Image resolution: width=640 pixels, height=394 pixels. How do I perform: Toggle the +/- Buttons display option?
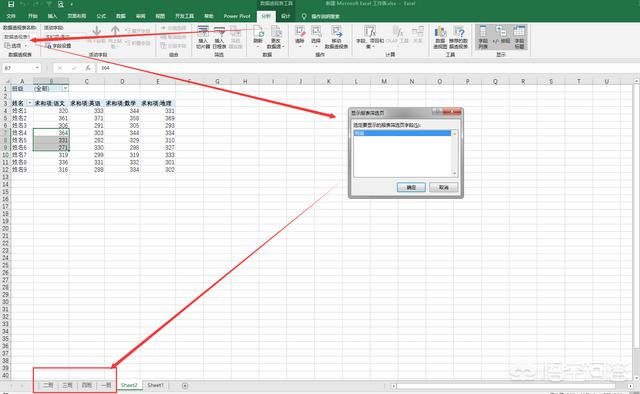pos(501,37)
